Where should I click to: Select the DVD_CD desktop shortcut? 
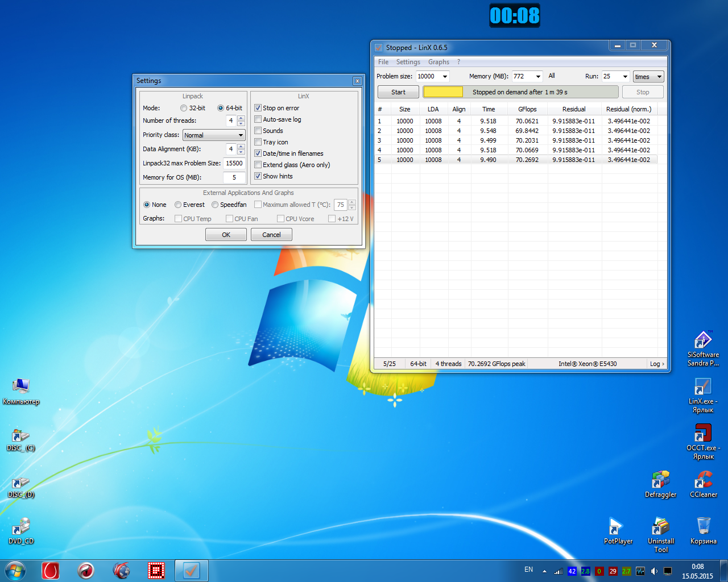tap(21, 532)
